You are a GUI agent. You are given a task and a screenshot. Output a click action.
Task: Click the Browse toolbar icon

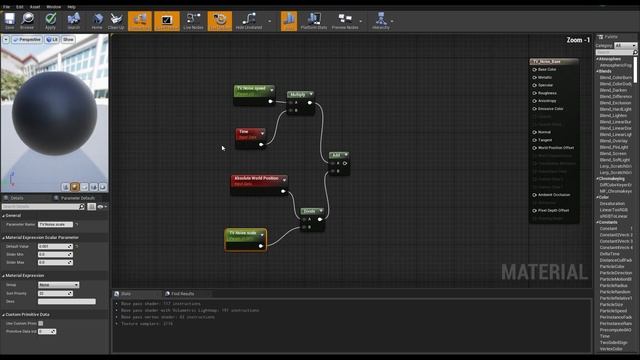[27, 20]
